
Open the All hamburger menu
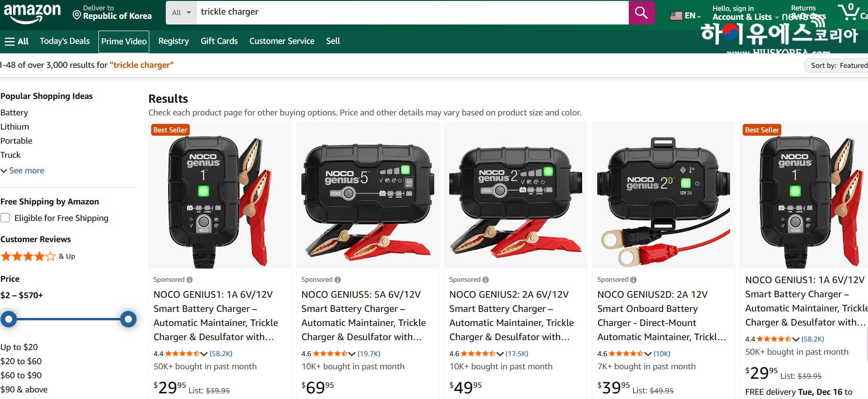point(16,41)
